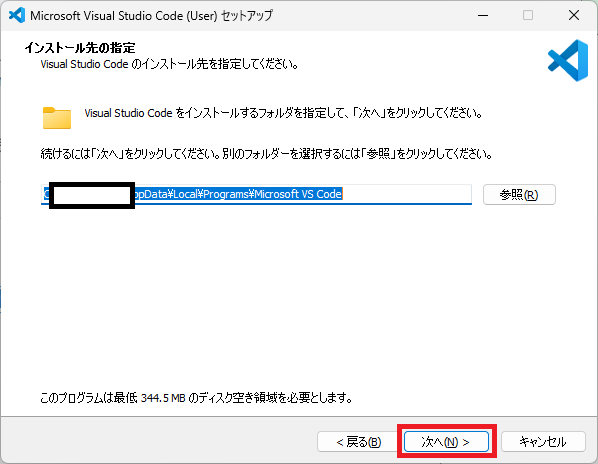Open folder browser with 参照(R) button
The height and width of the screenshot is (464, 598).
[519, 195]
